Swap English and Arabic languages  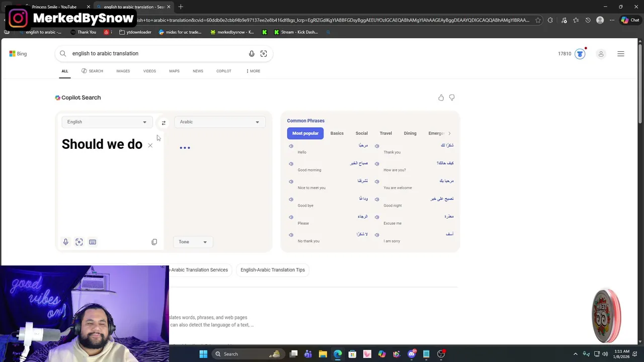pos(164,123)
